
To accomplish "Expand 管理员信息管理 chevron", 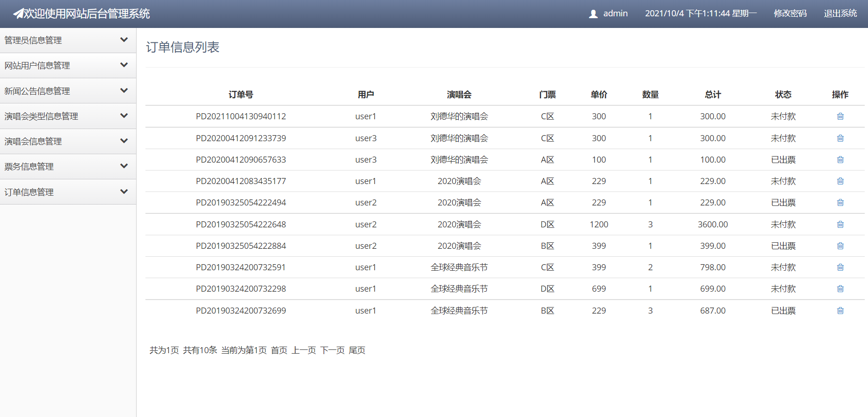I will 124,40.
